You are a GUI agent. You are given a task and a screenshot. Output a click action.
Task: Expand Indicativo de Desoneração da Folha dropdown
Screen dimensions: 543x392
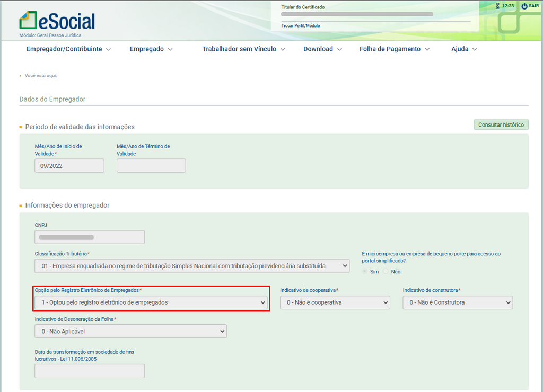click(x=130, y=332)
